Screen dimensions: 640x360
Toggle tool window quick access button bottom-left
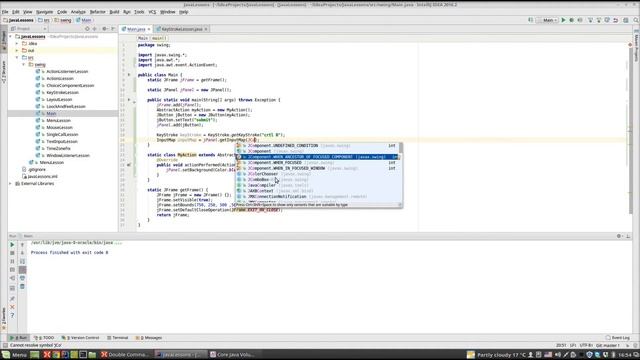pyautogui.click(x=4, y=345)
